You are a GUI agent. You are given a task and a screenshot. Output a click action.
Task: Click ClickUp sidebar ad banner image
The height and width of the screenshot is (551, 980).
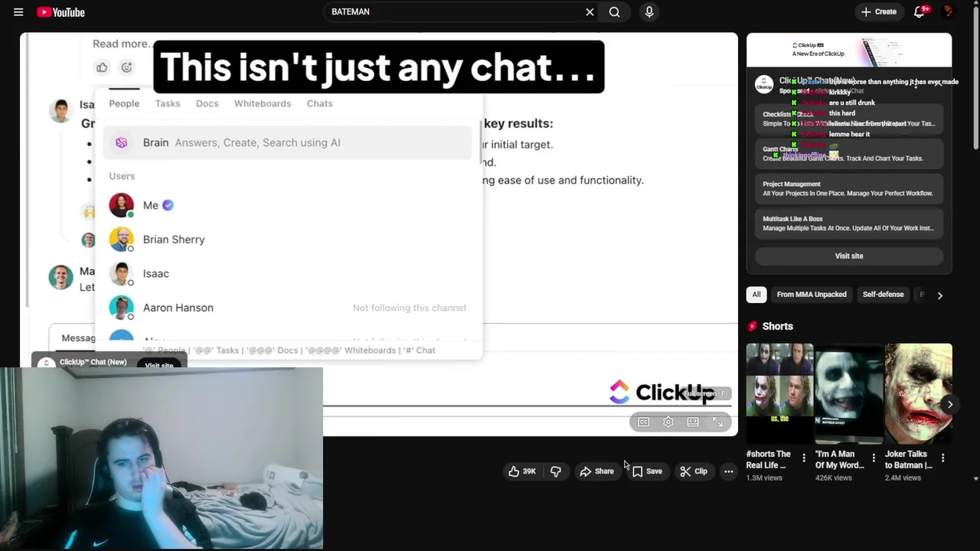point(849,51)
